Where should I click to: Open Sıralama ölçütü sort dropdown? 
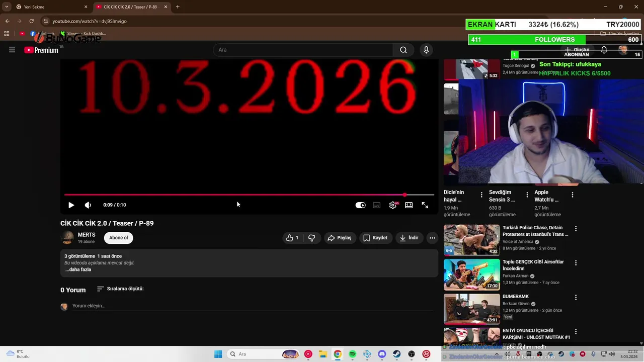[x=120, y=289]
